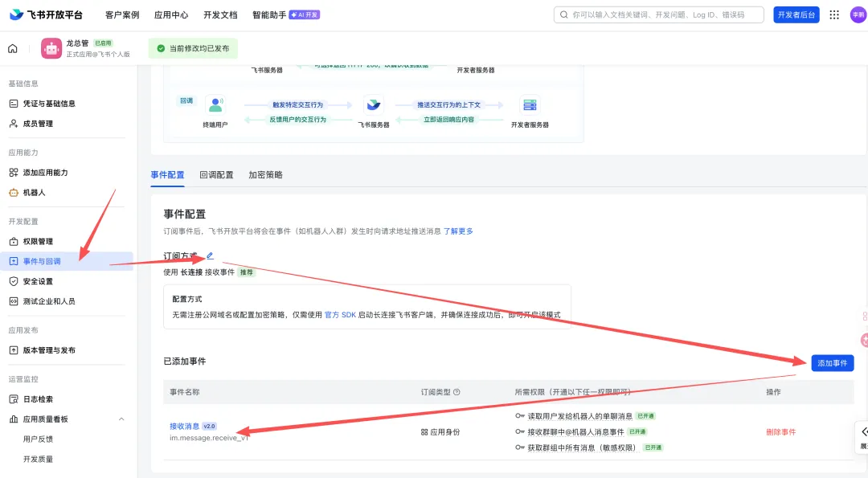Click key icon beside 获取群组中所有消息
The height and width of the screenshot is (478, 868).
[520, 447]
